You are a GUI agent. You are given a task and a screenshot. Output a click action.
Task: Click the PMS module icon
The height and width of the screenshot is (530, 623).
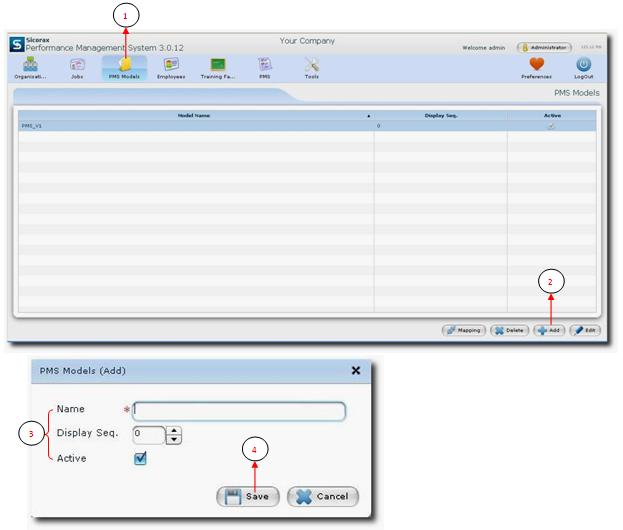[265, 66]
